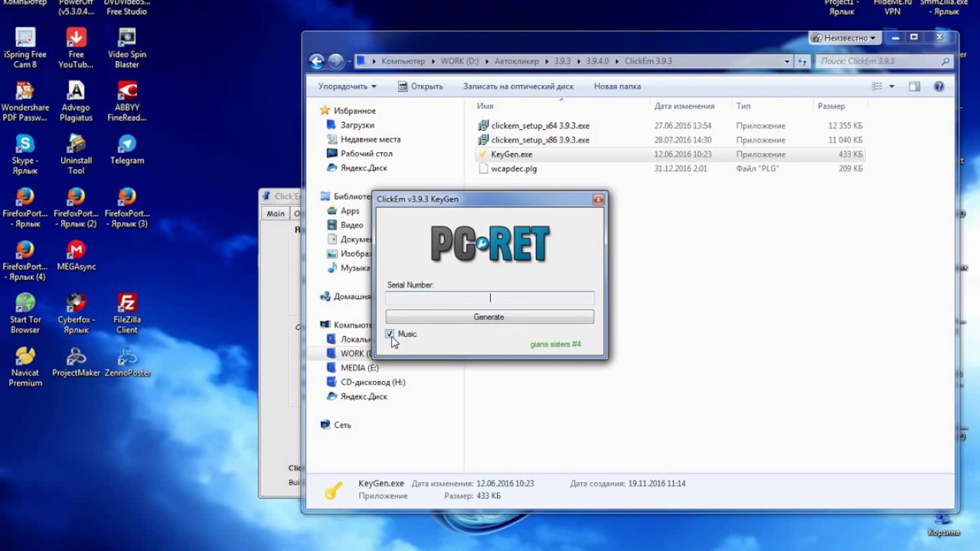Select the FirefoxPortable shortcut labeled (3)
The image size is (980, 551).
pos(127,207)
